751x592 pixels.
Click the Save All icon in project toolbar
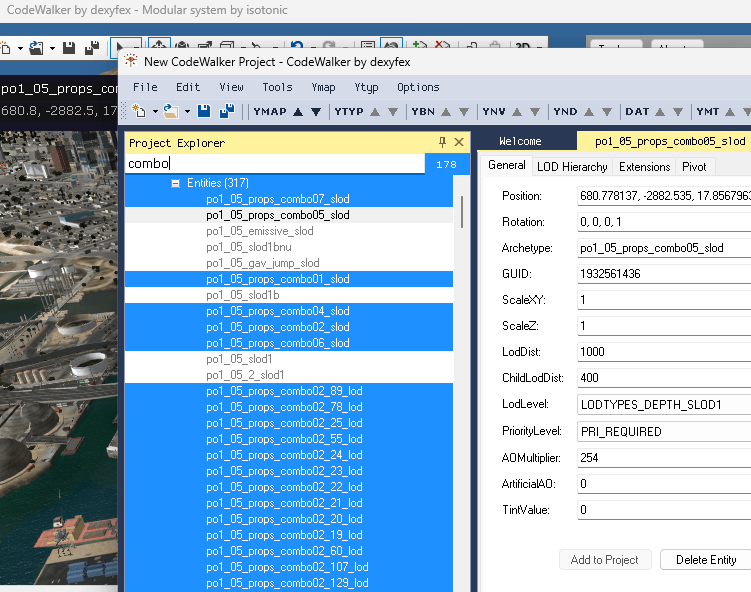(x=227, y=111)
